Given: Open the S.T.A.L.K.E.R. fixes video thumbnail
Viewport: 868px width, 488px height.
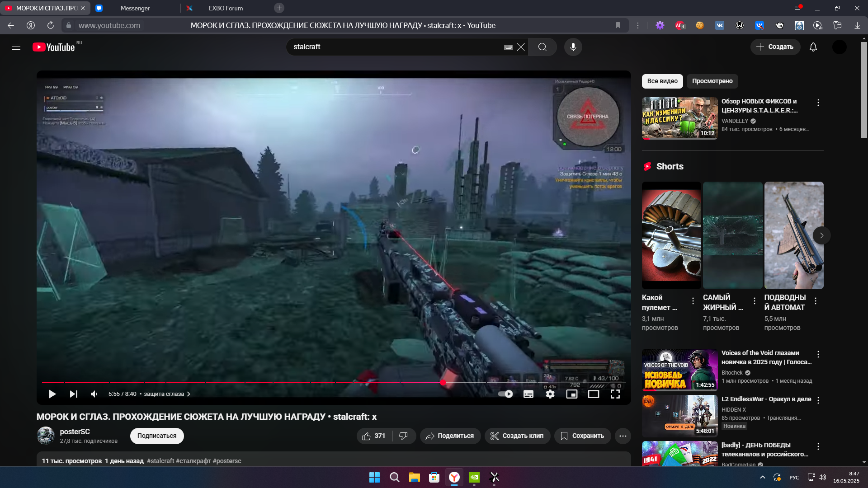Looking at the screenshot, I should [679, 118].
